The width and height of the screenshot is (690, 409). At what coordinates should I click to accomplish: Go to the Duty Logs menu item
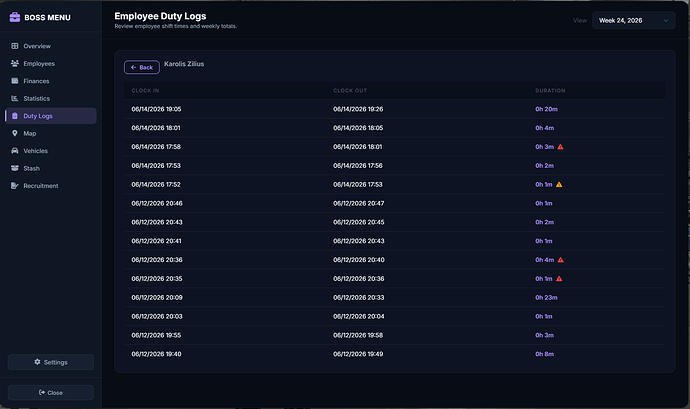coord(51,116)
